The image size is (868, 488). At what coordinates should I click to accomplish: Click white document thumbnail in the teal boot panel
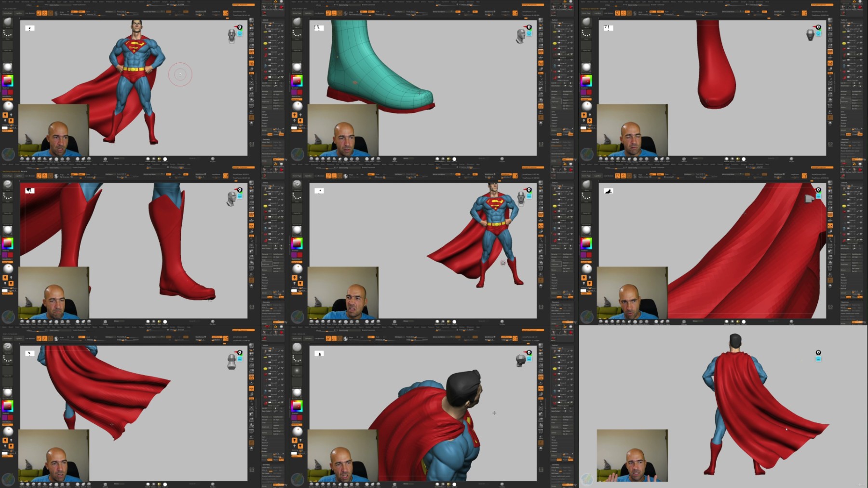tap(319, 28)
